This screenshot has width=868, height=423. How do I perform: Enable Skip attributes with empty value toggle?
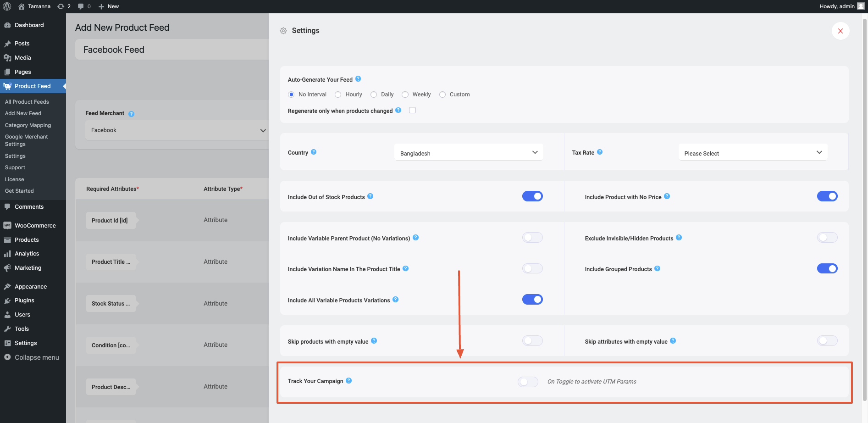click(827, 341)
